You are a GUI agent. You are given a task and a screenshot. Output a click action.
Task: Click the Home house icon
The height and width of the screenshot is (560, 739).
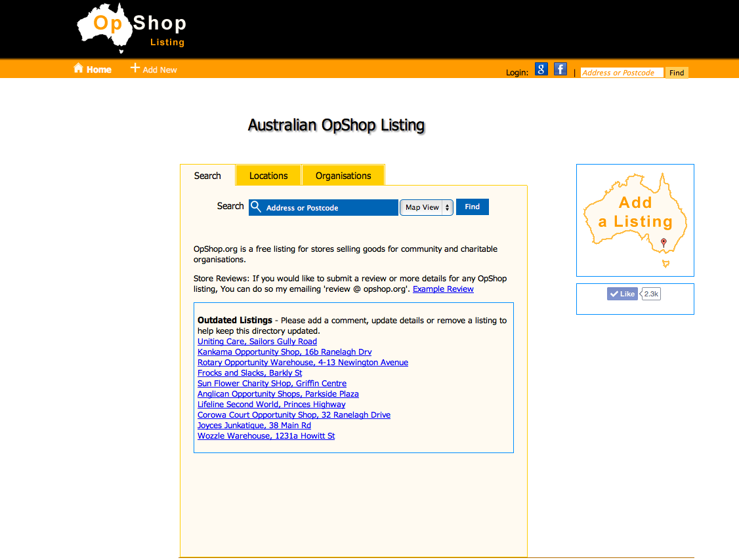pyautogui.click(x=79, y=68)
